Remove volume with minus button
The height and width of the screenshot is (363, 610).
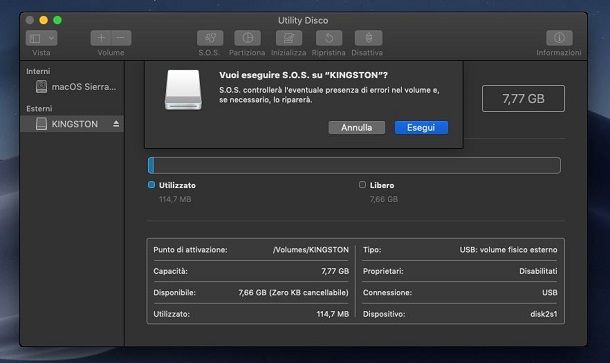[121, 38]
